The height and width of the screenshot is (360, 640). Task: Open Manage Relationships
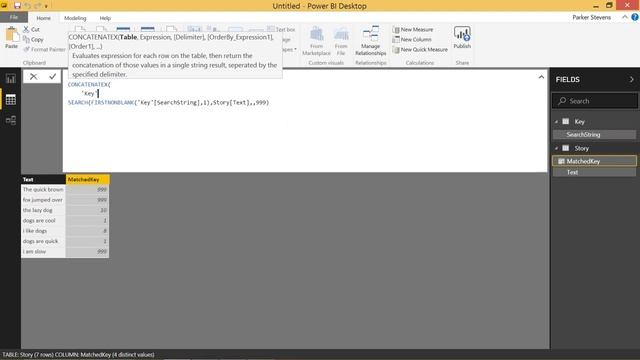[x=371, y=41]
